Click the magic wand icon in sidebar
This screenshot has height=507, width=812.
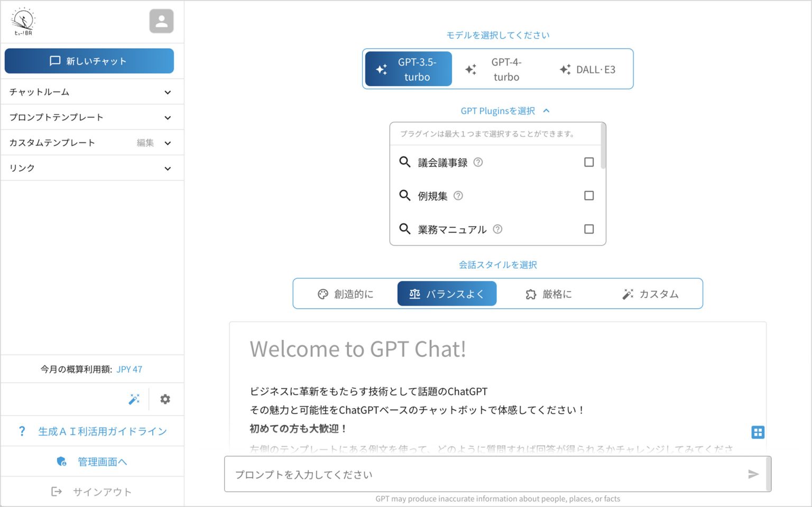point(134,399)
